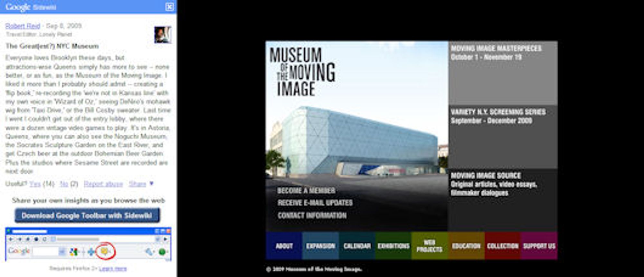Go to the Expansion section
Viewport: 644px width, 277px height.
[320, 246]
